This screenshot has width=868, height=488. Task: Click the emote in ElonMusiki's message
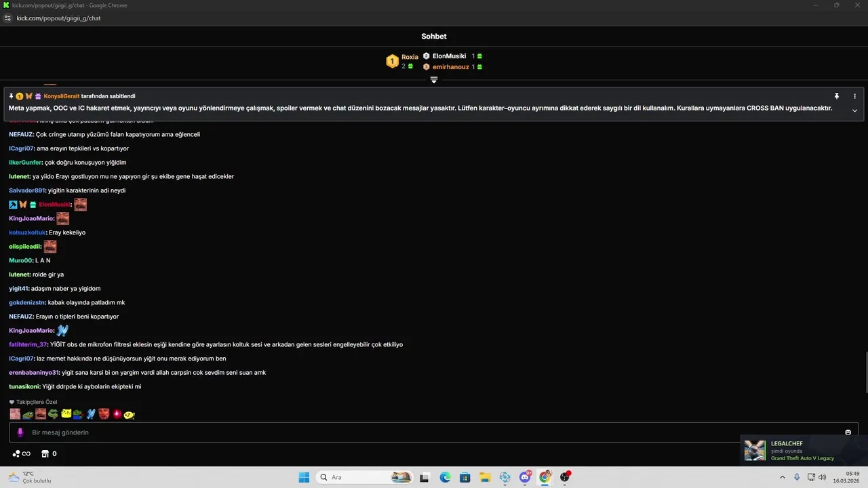pos(80,205)
